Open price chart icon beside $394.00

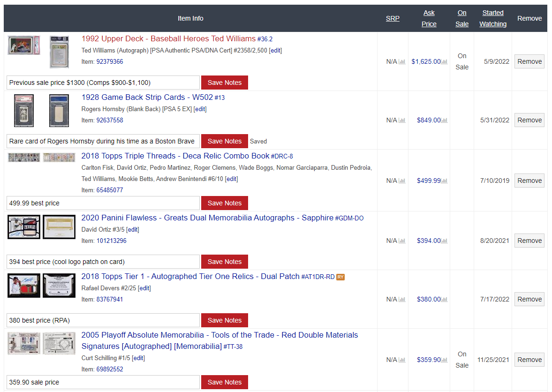pyautogui.click(x=444, y=241)
